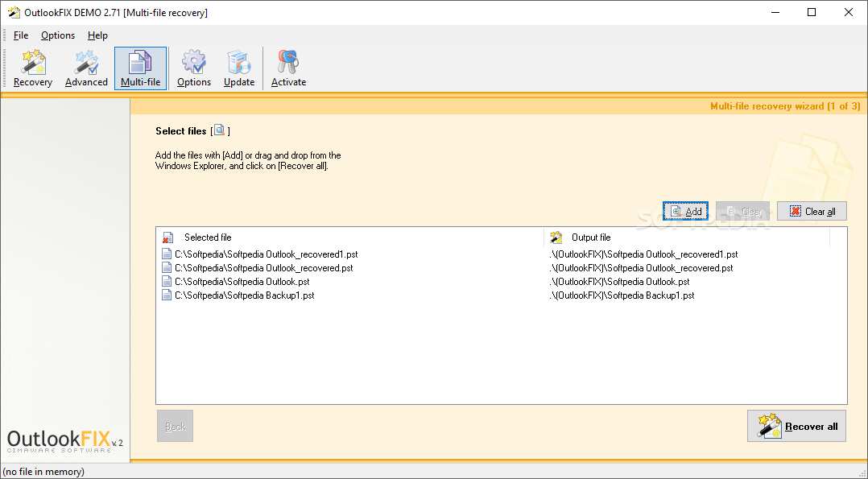Click the Clear all button
Viewport: 868px width, 479px height.
[x=812, y=211]
